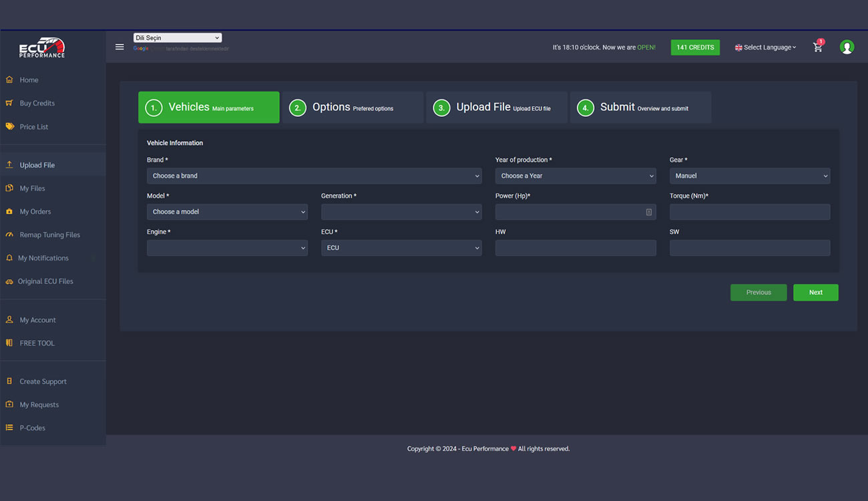868x501 pixels.
Task: Click the user profile avatar icon
Action: tap(847, 47)
